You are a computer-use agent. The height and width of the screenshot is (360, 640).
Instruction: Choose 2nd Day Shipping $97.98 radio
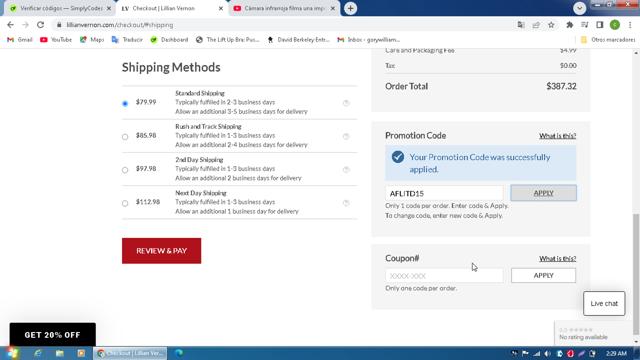[125, 170]
